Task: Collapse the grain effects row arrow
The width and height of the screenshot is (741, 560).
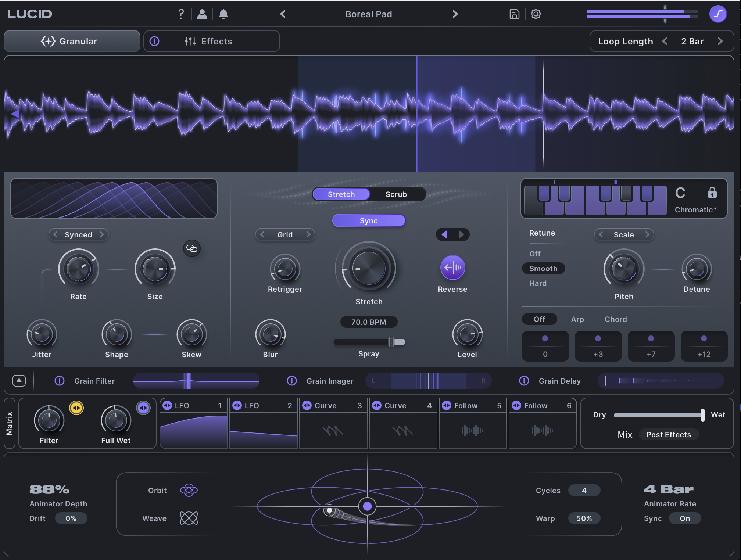Action: coord(19,381)
